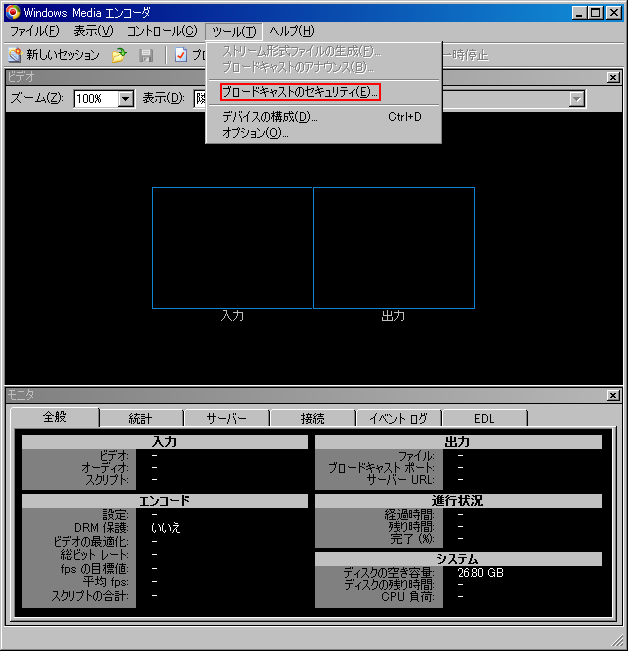Switch to the サーバー tab
The width and height of the screenshot is (628, 651).
click(227, 418)
